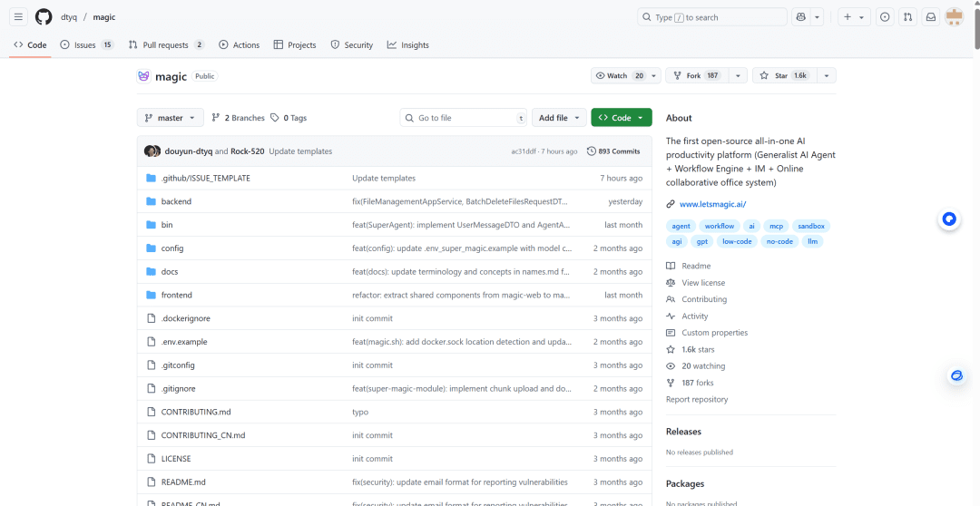Switch to the Projects tab
Image resolution: width=980 pixels, height=506 pixels.
coord(295,45)
